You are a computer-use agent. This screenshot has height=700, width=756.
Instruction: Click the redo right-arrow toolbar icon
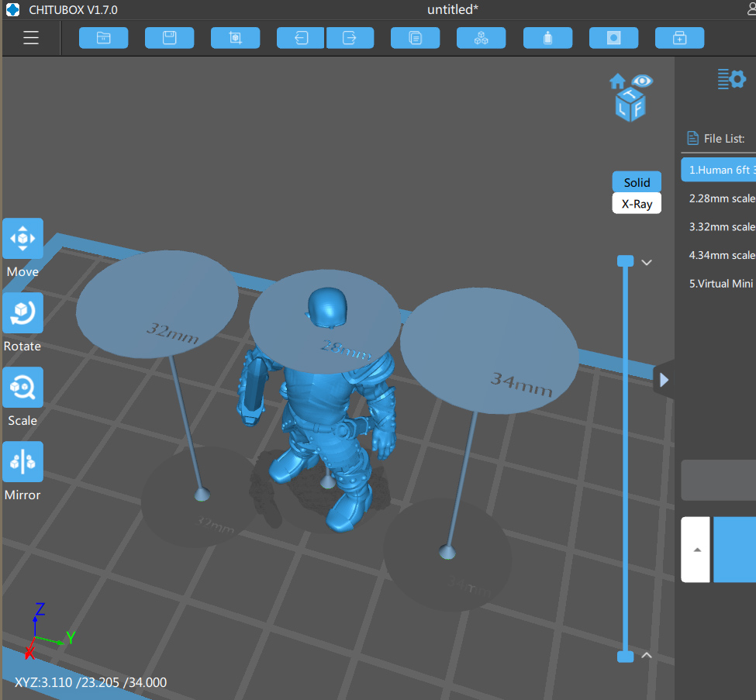tap(350, 38)
